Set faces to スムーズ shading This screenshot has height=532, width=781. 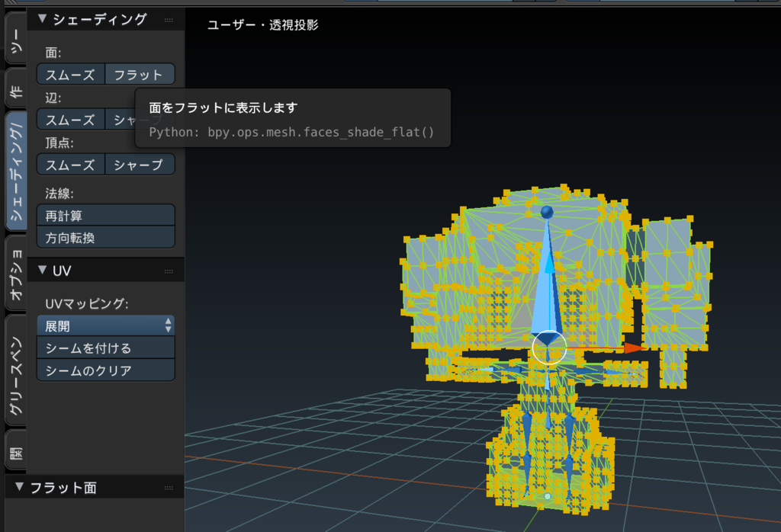click(x=71, y=74)
